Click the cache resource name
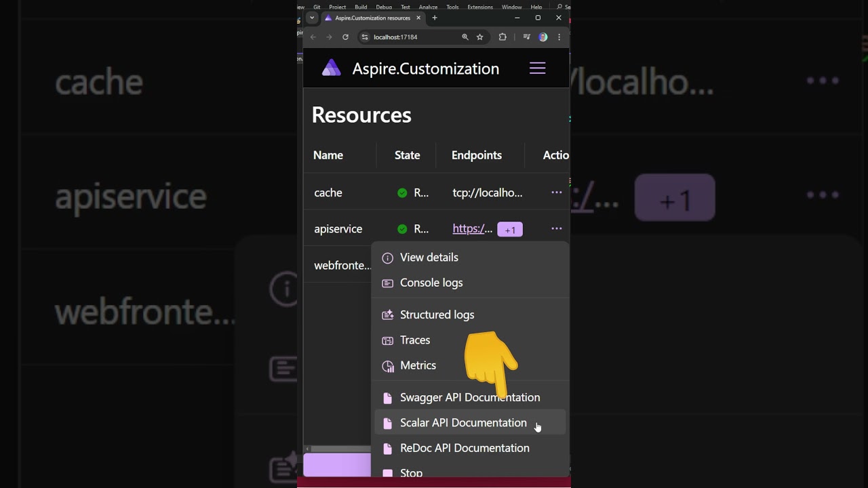The image size is (868, 488). 328,193
